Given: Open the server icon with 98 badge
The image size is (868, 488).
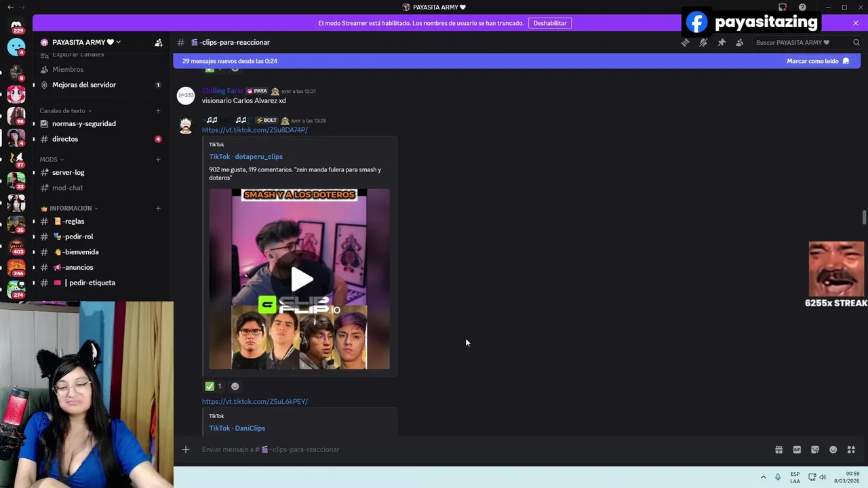Looking at the screenshot, I should point(16,116).
